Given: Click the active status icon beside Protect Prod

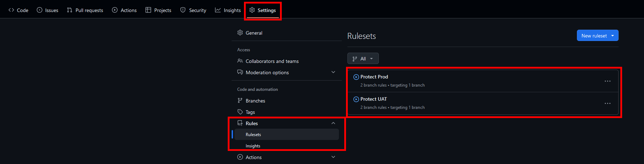Looking at the screenshot, I should click(356, 77).
